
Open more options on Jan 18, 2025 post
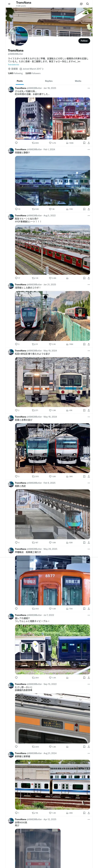coord(89,88)
